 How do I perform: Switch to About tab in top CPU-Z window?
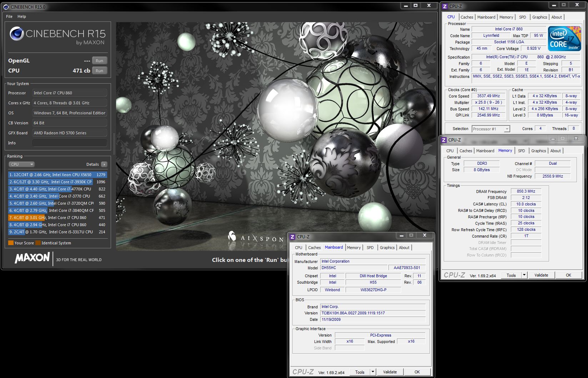click(557, 17)
